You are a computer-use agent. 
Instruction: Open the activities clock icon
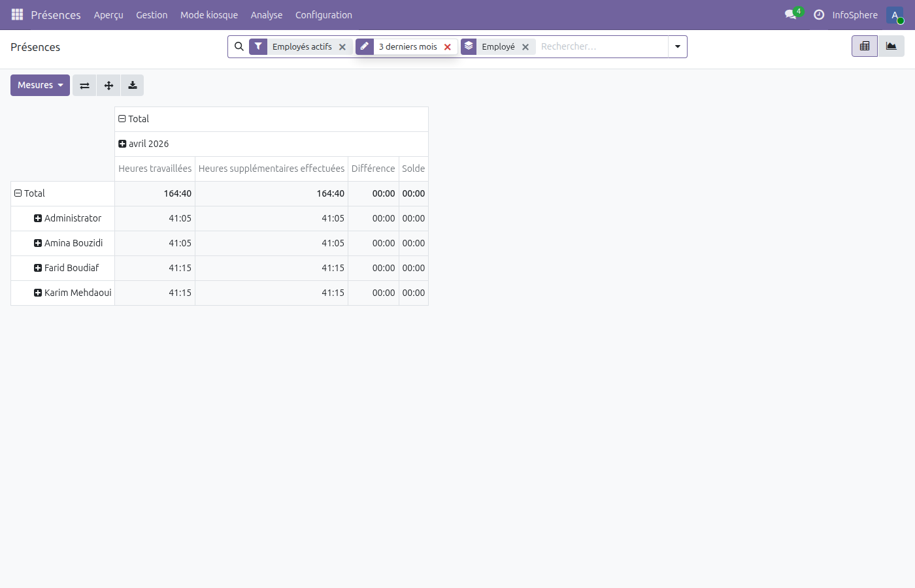(819, 14)
